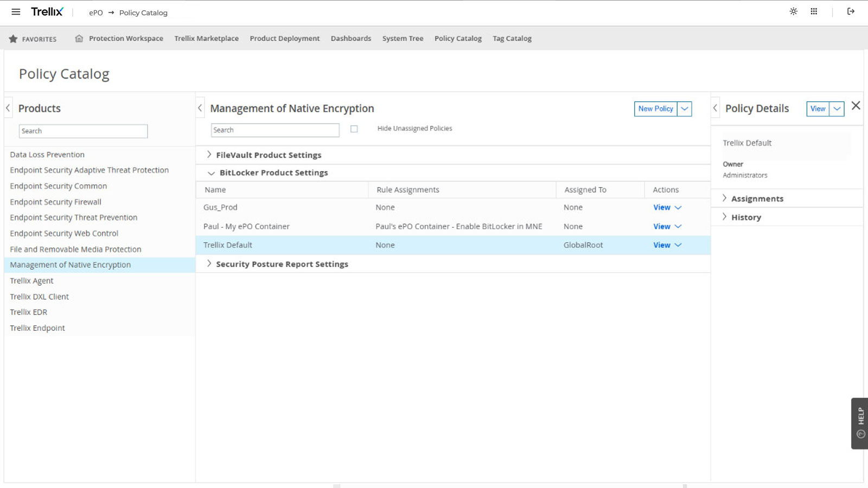
Task: Select Trellix Default policy name in table
Action: click(228, 245)
